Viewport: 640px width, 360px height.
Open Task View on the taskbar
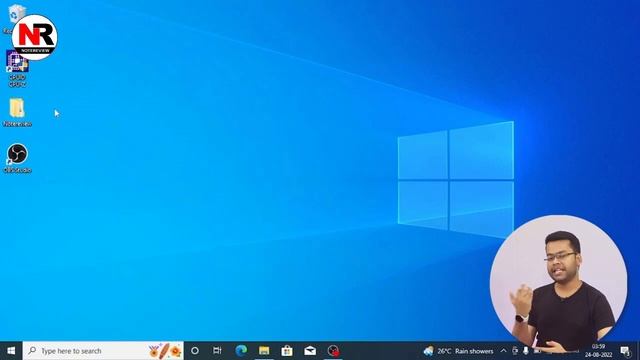coord(217,351)
